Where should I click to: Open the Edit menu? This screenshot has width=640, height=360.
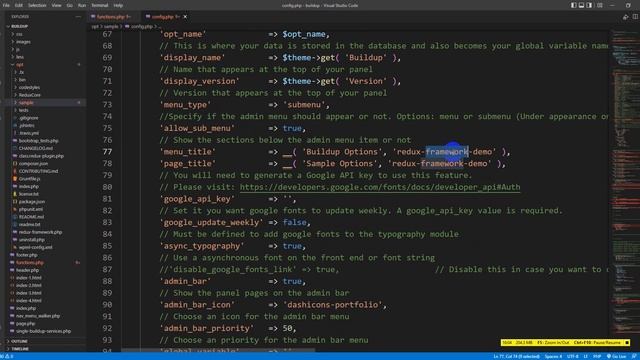tap(19, 5)
